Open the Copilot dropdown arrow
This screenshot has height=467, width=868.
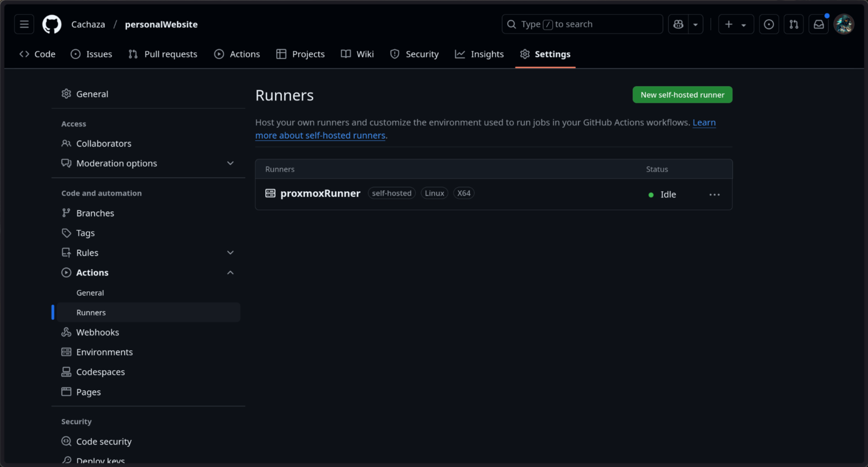695,24
